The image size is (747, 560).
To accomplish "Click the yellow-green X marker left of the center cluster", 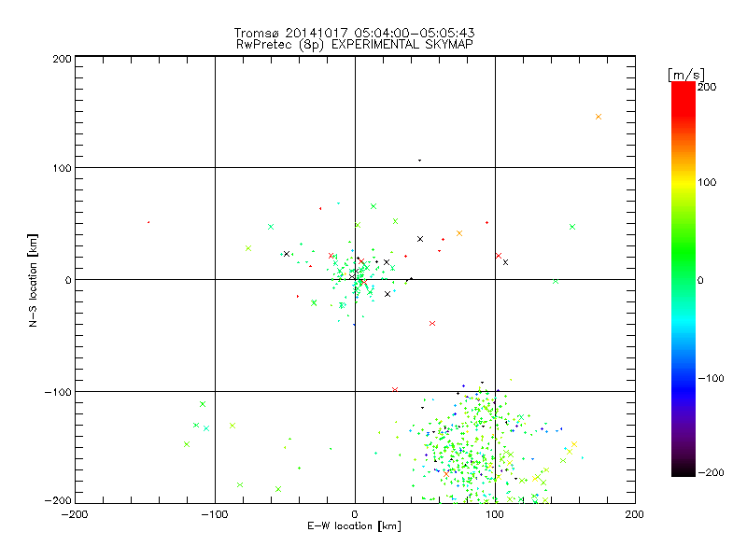I will (x=248, y=248).
